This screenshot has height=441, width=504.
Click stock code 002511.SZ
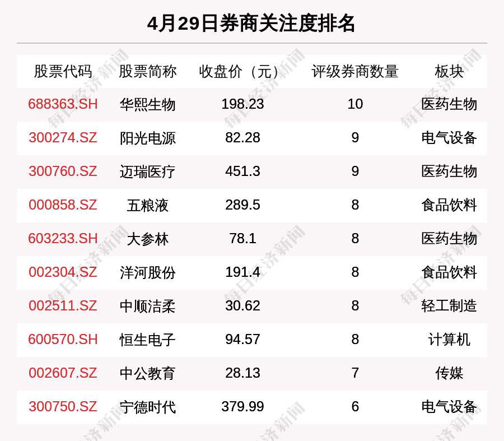63,305
